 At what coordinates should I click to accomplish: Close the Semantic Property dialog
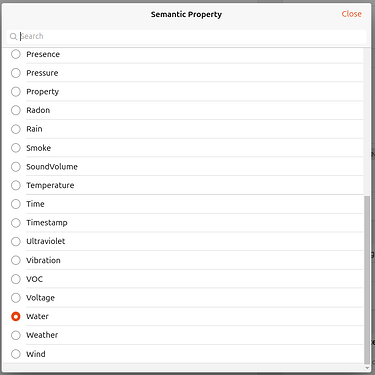click(351, 14)
